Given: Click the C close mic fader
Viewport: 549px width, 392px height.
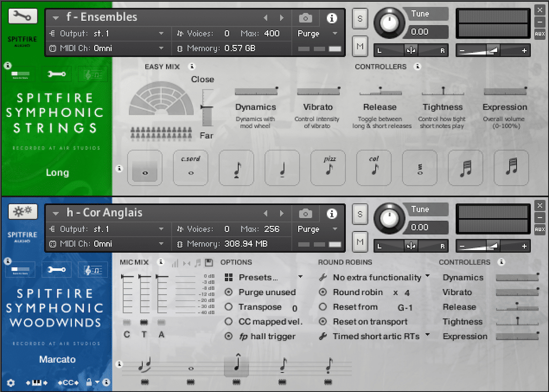Looking at the screenshot, I should point(127,294).
